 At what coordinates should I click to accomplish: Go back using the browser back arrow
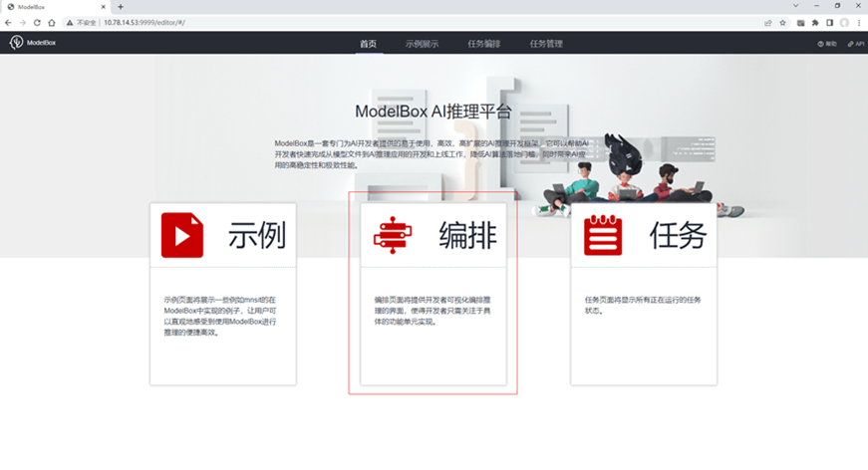pyautogui.click(x=8, y=23)
